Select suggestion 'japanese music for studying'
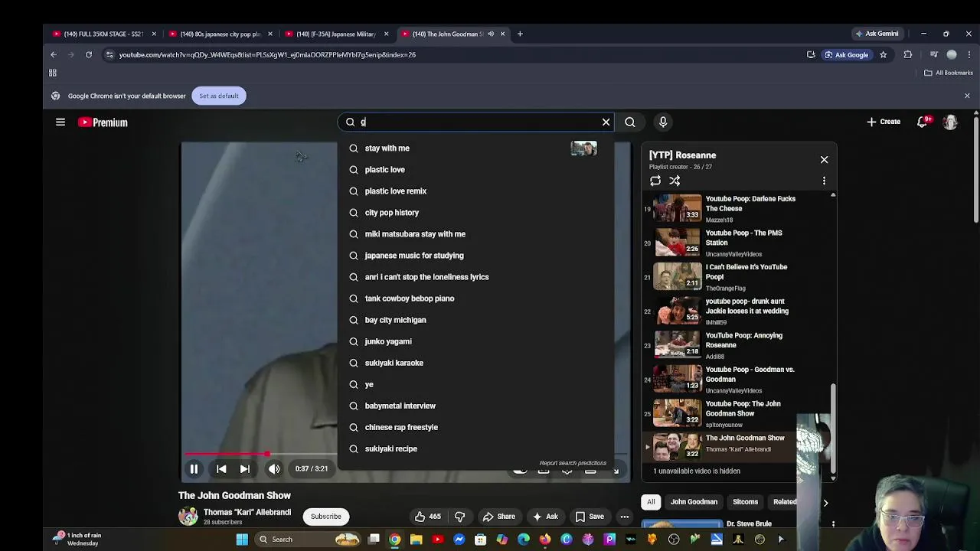Viewport: 980px width, 551px height. pos(475,256)
